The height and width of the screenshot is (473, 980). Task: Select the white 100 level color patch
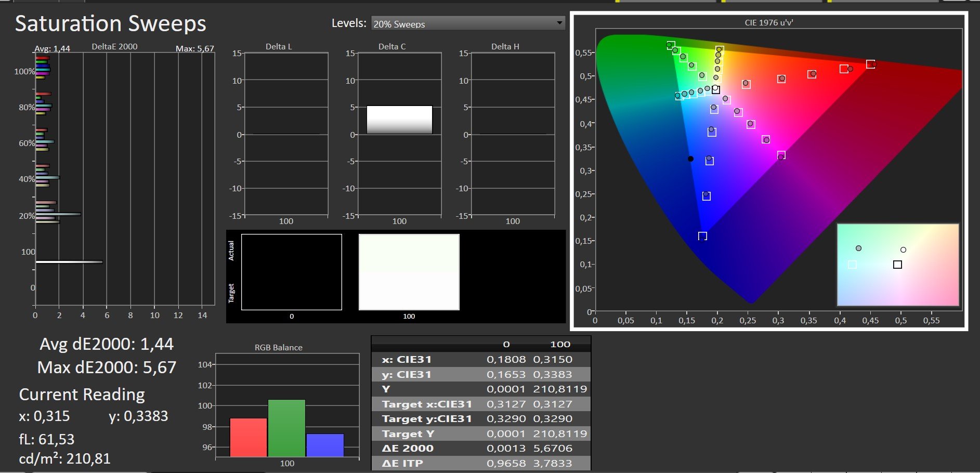pos(409,272)
